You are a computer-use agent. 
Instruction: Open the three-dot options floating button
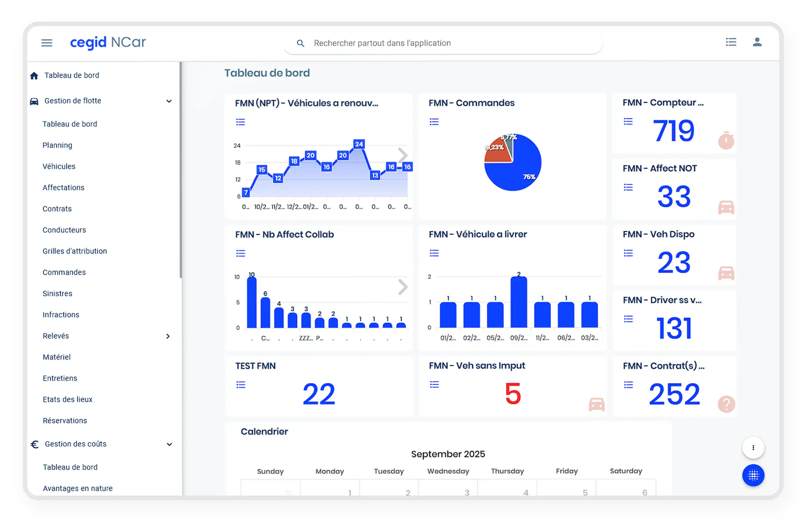(753, 447)
